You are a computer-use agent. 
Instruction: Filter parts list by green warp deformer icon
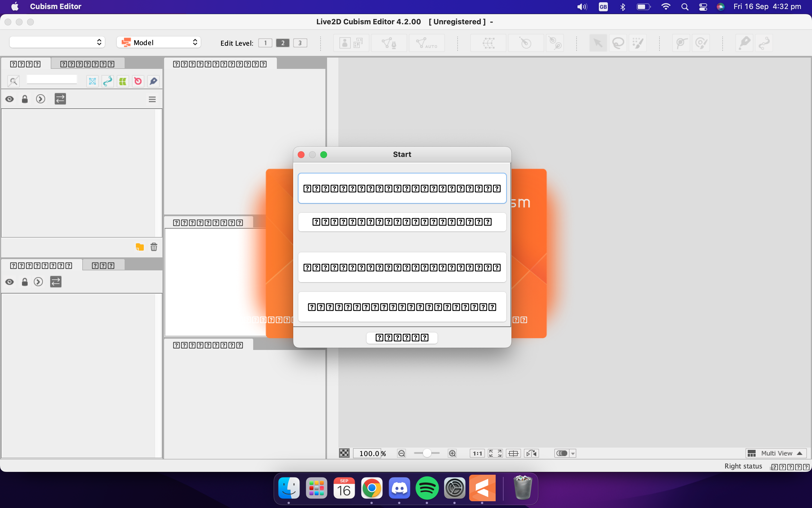123,81
